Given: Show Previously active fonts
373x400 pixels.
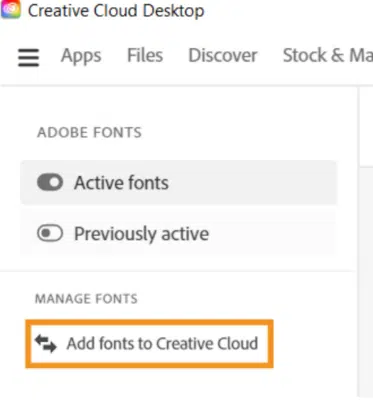Looking at the screenshot, I should (179, 233).
